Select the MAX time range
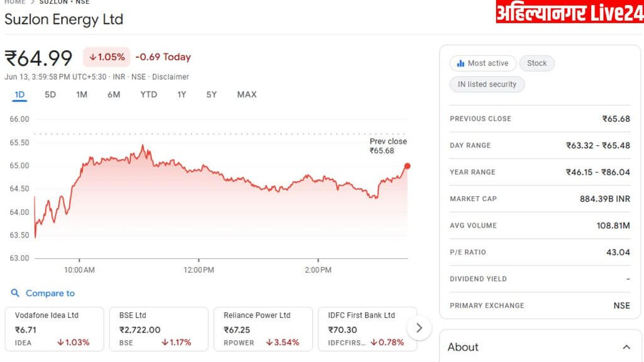The width and height of the screenshot is (644, 362). 247,95
